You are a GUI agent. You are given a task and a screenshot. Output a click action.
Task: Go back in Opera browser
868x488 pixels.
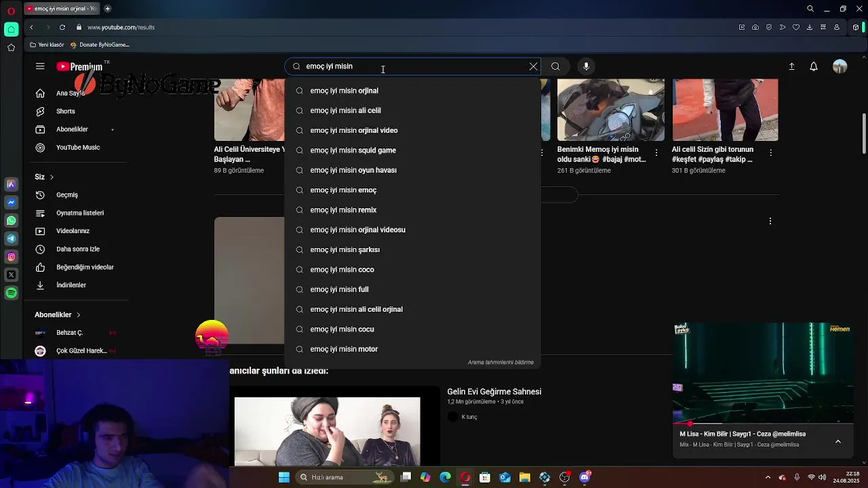(31, 27)
